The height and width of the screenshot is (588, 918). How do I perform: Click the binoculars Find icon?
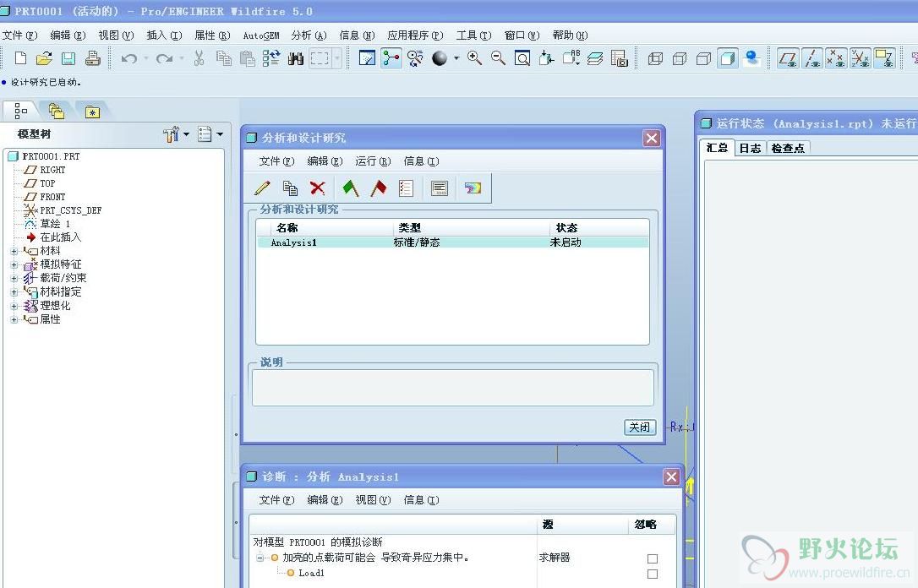tap(296, 58)
